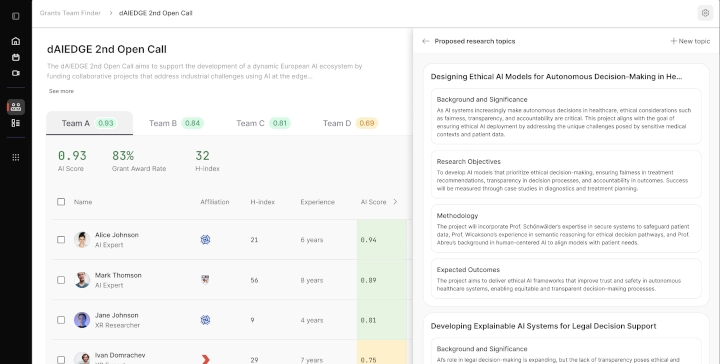This screenshot has width=720, height=364.
Task: Click the name Ivan Domrachev
Action: point(120,355)
